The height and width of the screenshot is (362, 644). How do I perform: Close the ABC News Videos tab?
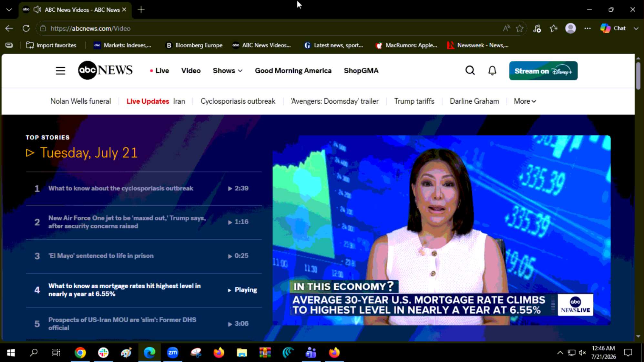coord(124,10)
